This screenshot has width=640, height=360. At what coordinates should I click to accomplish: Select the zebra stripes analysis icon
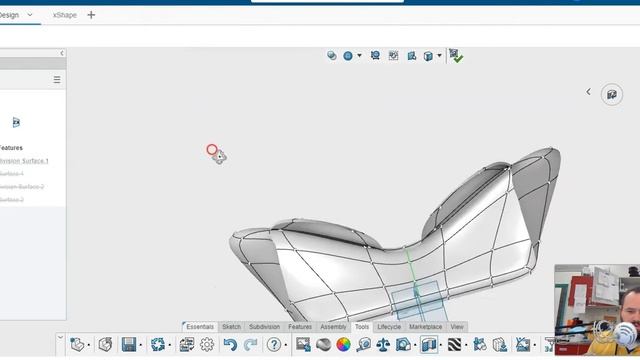coord(454,345)
